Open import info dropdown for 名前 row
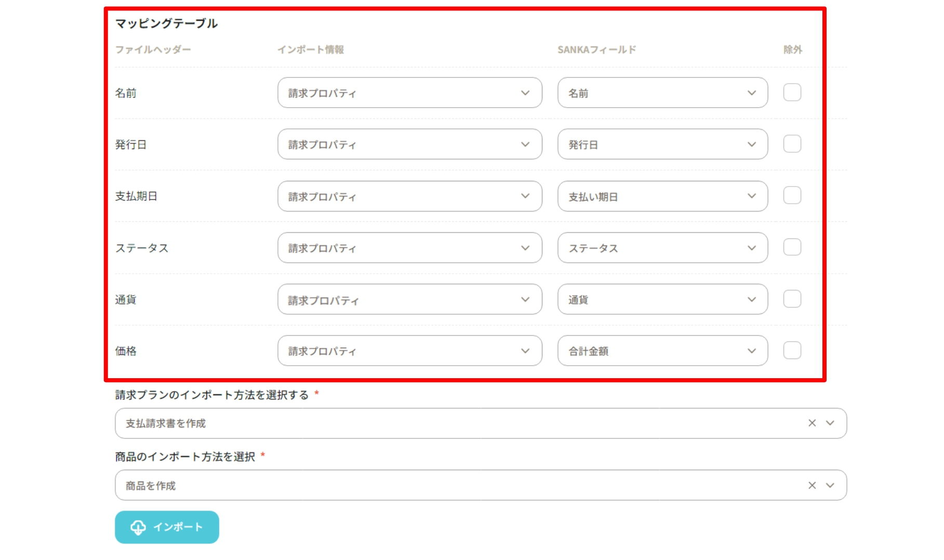The image size is (944, 560). point(409,93)
